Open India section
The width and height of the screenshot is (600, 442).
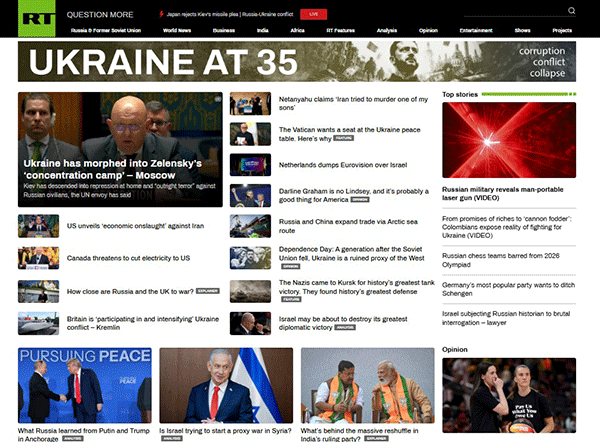pyautogui.click(x=262, y=30)
